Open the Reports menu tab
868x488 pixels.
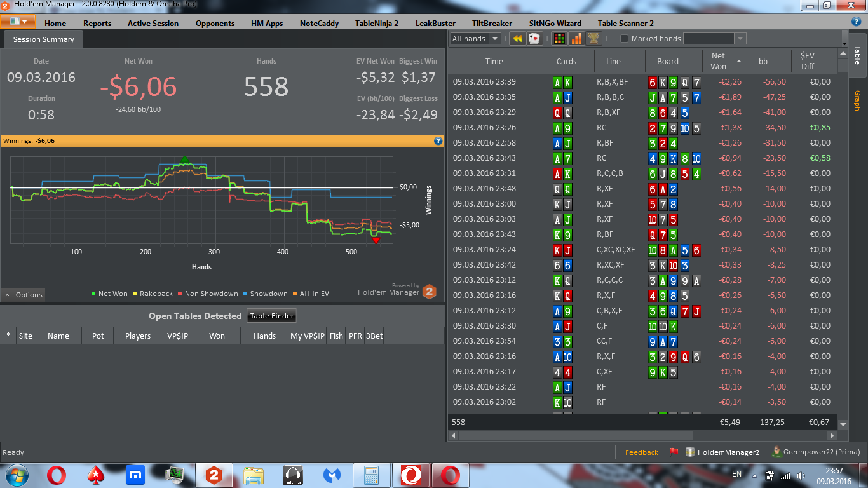tap(97, 23)
